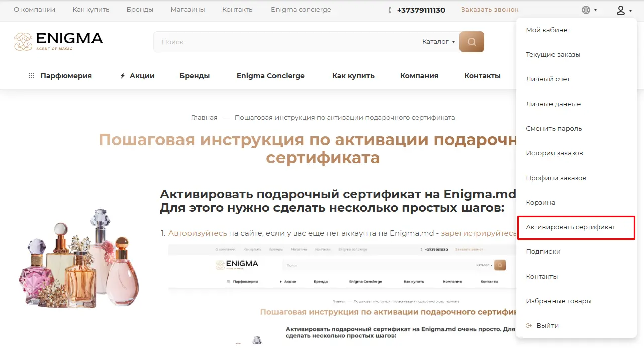Click the grid icon beside Парфюмерия
The height and width of the screenshot is (348, 644).
pyautogui.click(x=31, y=76)
